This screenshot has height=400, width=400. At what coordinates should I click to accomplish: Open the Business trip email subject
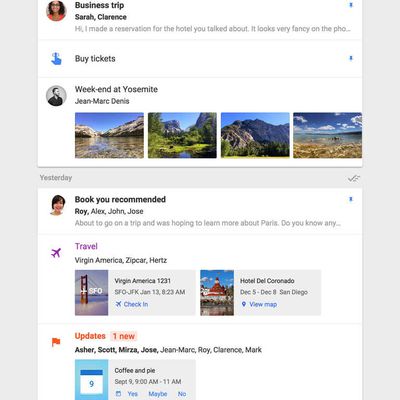pos(99,5)
